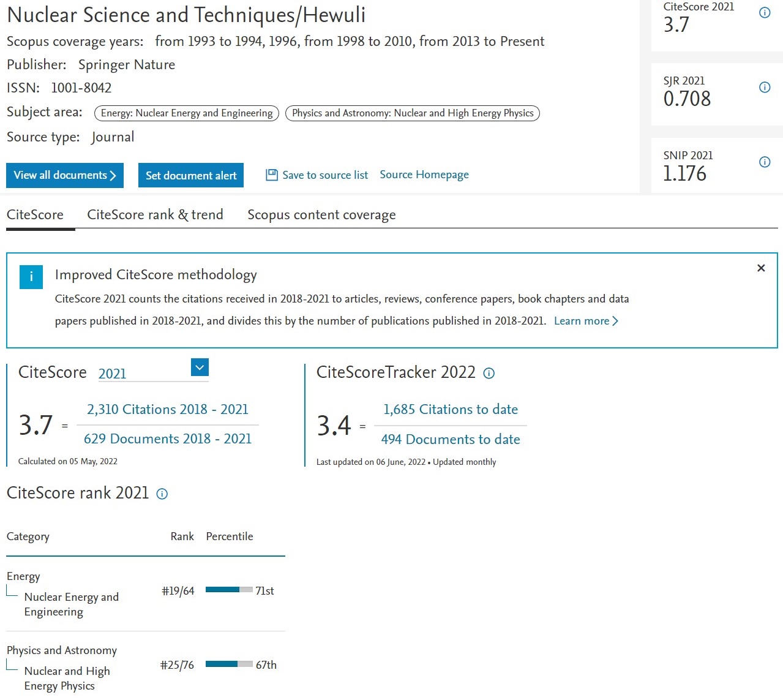Click the blue info banner icon

(31, 277)
